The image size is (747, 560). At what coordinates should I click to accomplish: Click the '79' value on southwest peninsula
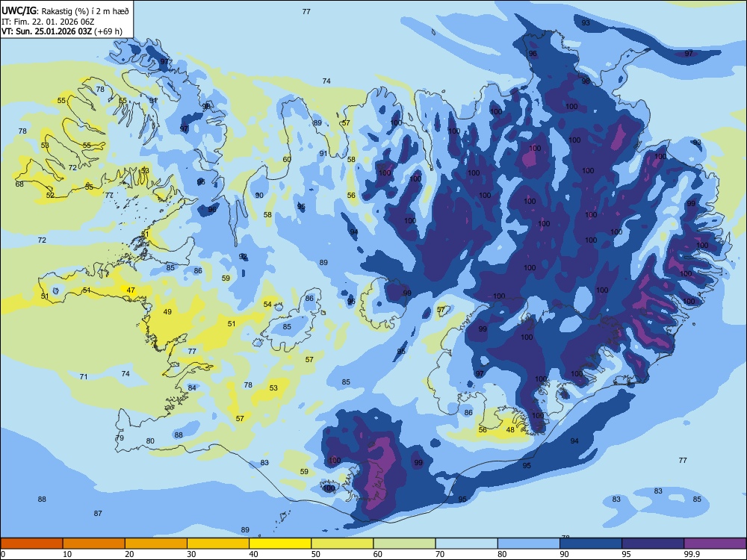pyautogui.click(x=120, y=438)
